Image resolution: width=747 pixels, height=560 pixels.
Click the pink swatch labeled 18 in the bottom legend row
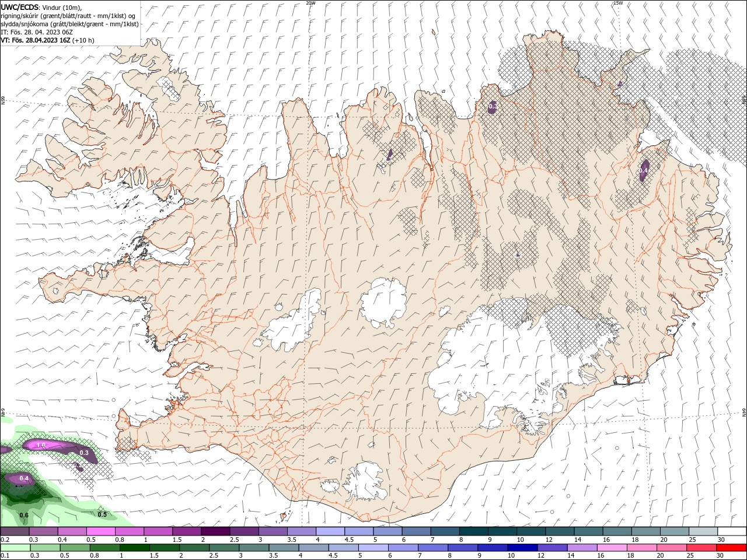coord(643,548)
